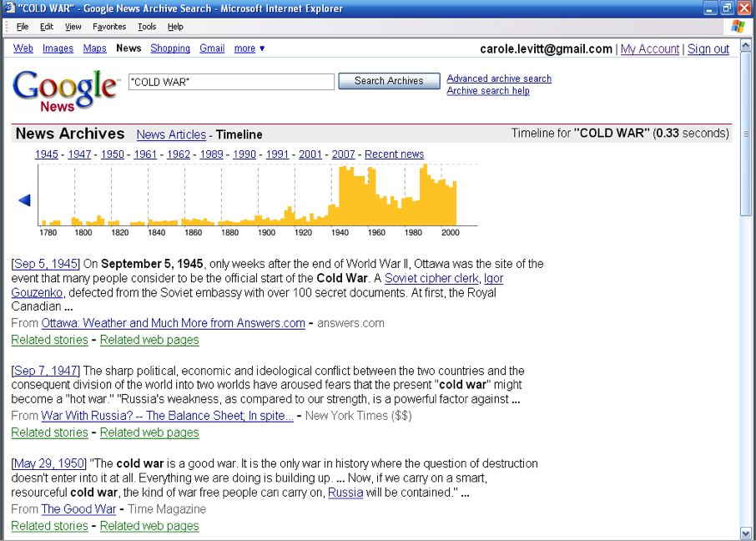This screenshot has height=541, width=756.
Task: Open Related web pages under Time Magazine article
Action: 149,526
